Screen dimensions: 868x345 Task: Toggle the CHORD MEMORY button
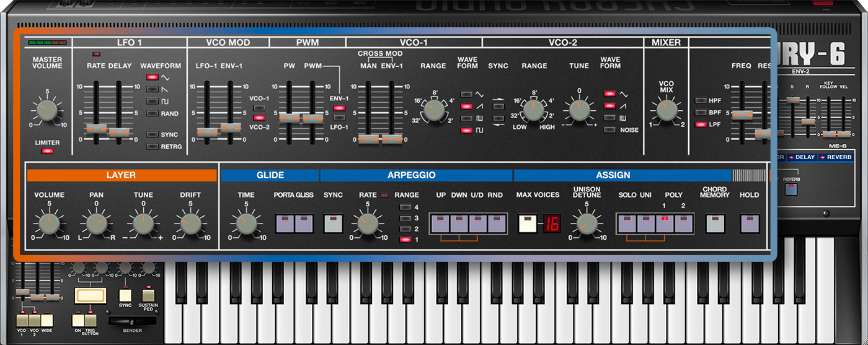[715, 223]
